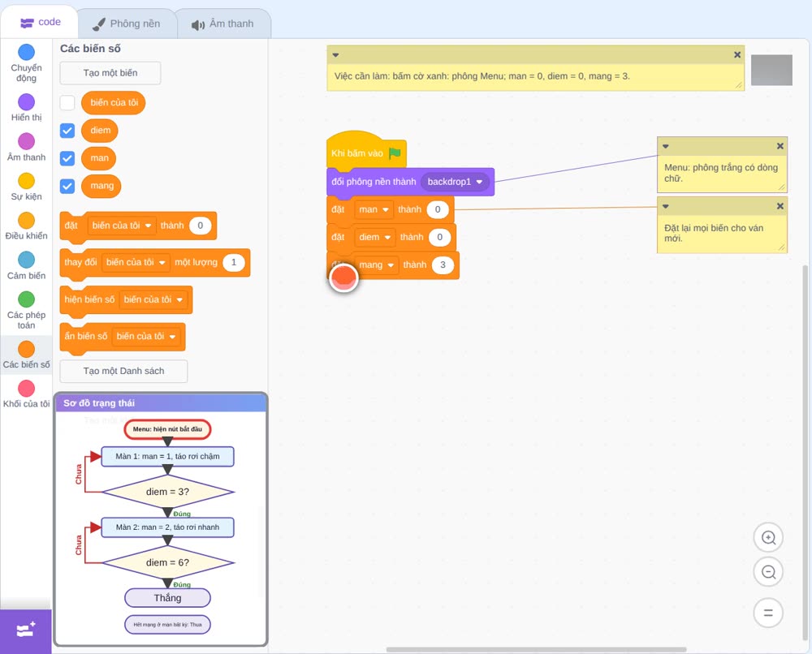Click the value 3 in 'đặt mang'
812x654 pixels.
point(443,265)
